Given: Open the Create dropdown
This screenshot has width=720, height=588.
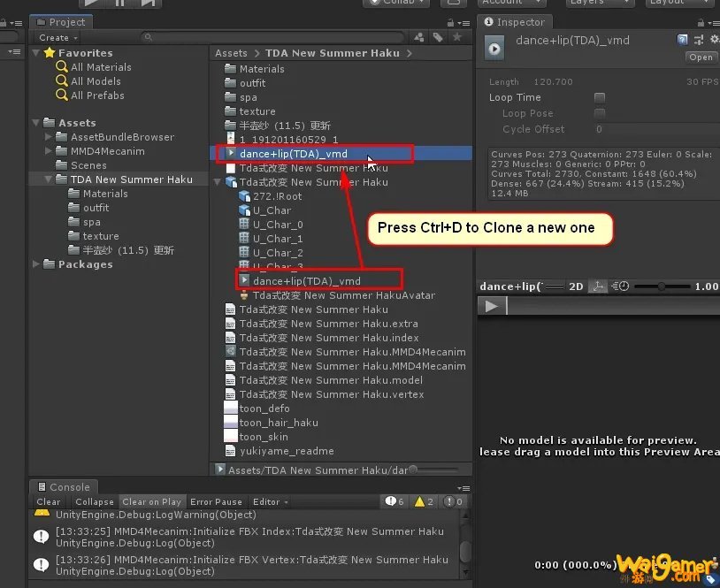Looking at the screenshot, I should point(58,38).
